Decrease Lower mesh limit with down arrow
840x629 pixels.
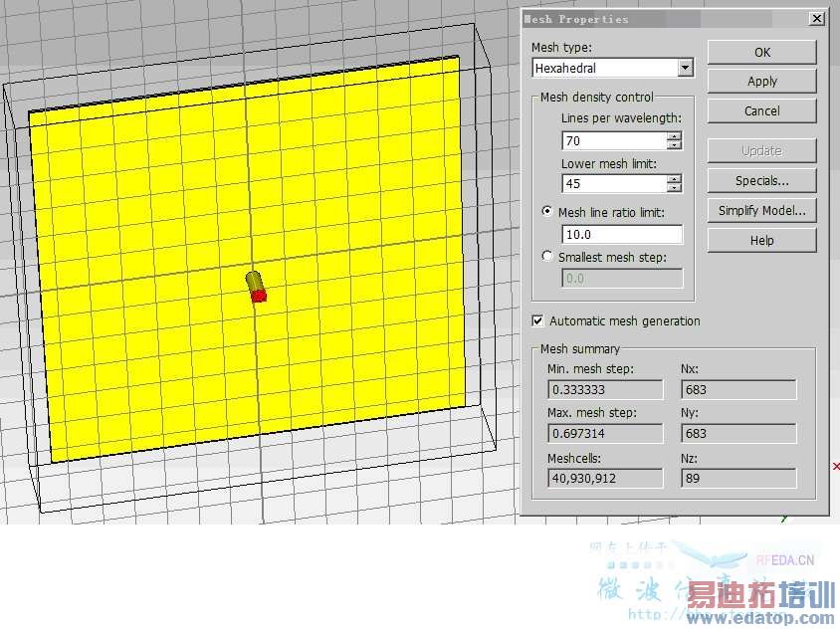(x=675, y=188)
